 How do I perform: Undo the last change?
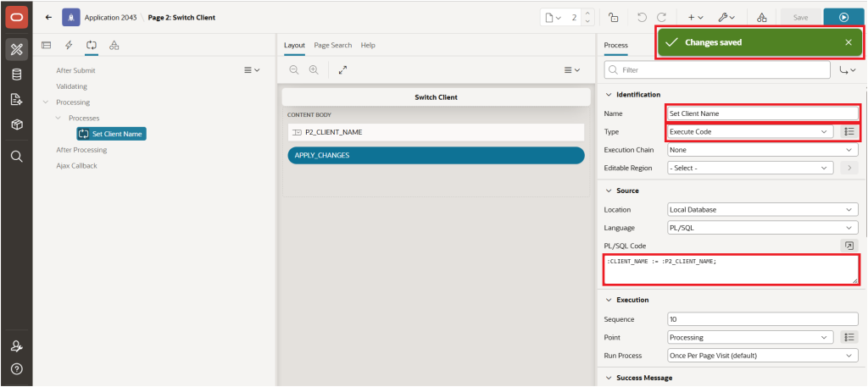pyautogui.click(x=643, y=18)
